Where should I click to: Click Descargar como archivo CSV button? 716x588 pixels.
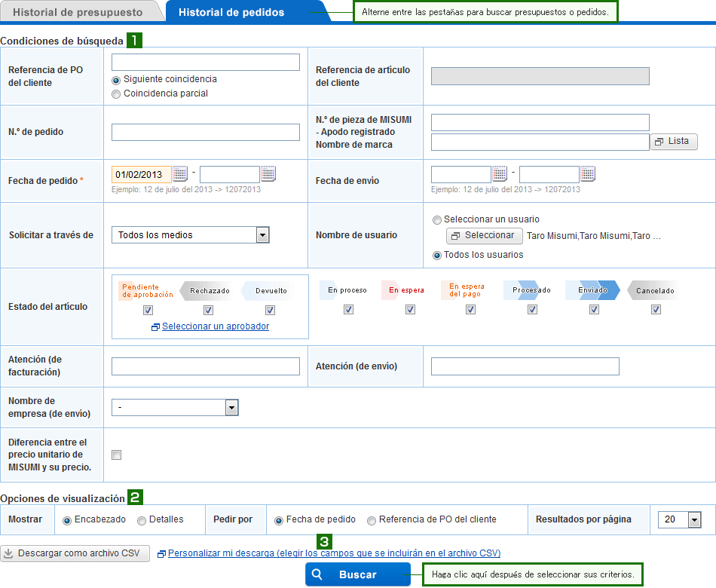pos(75,553)
